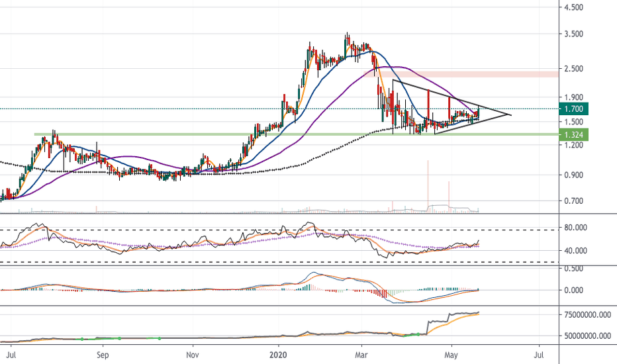The height and width of the screenshot is (364, 617).
Task: Click the 1.200 price axis label
Action: 574,145
